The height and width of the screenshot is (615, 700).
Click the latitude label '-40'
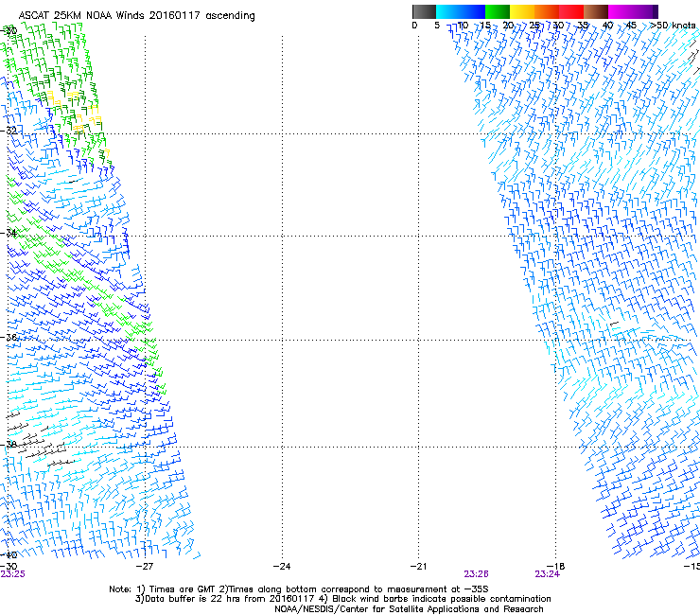point(9,554)
